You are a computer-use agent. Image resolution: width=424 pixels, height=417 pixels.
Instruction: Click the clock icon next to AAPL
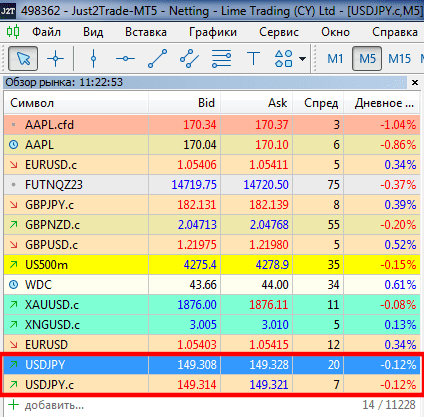click(x=13, y=145)
